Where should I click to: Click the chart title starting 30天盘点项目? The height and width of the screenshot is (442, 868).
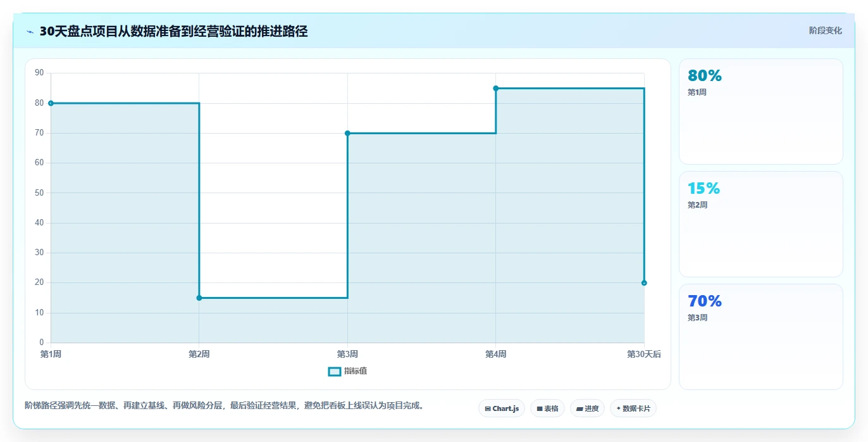coord(173,31)
